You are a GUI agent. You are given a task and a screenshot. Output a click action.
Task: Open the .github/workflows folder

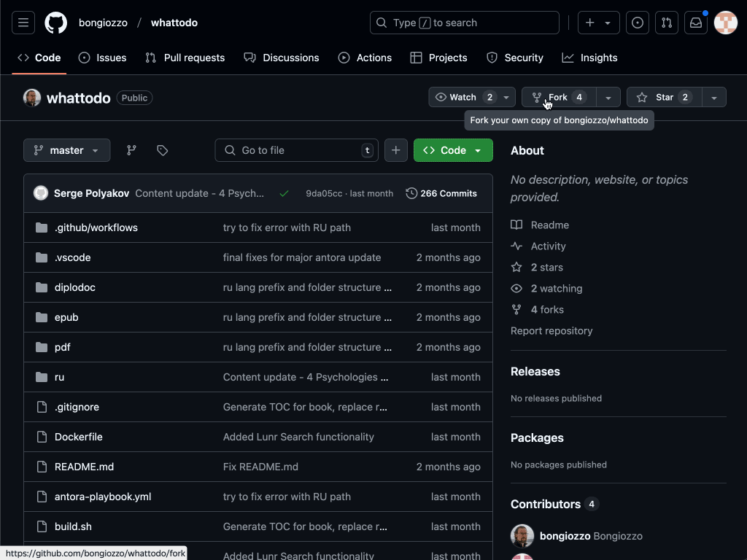click(x=96, y=227)
